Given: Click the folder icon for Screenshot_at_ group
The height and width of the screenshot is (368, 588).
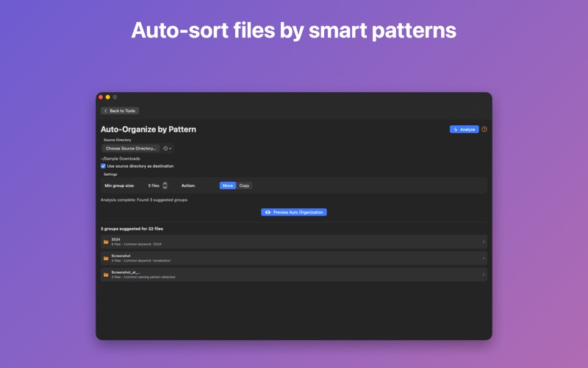Looking at the screenshot, I should click(106, 275).
